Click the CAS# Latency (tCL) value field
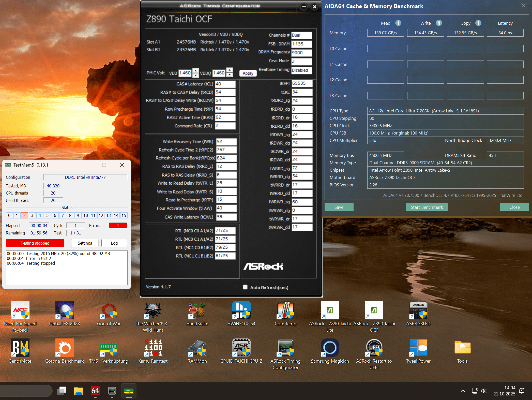 [x=225, y=84]
